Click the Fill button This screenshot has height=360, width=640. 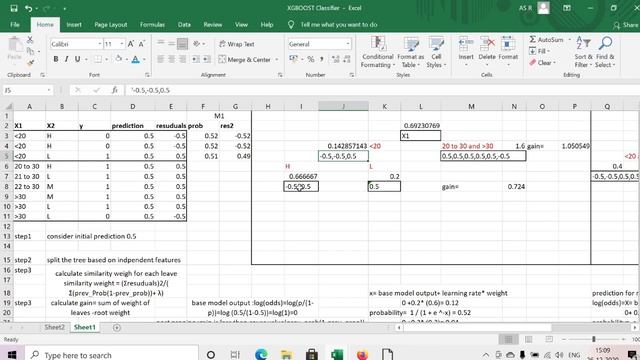click(x=539, y=51)
